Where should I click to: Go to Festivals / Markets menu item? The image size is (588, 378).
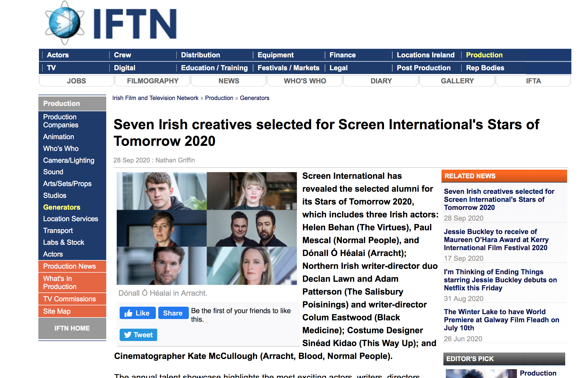[x=288, y=68]
